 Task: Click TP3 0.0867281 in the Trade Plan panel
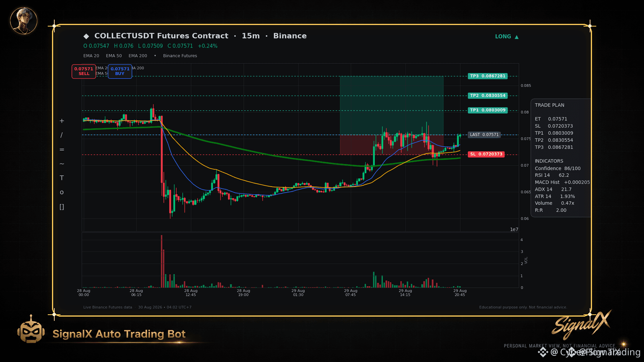(x=554, y=147)
